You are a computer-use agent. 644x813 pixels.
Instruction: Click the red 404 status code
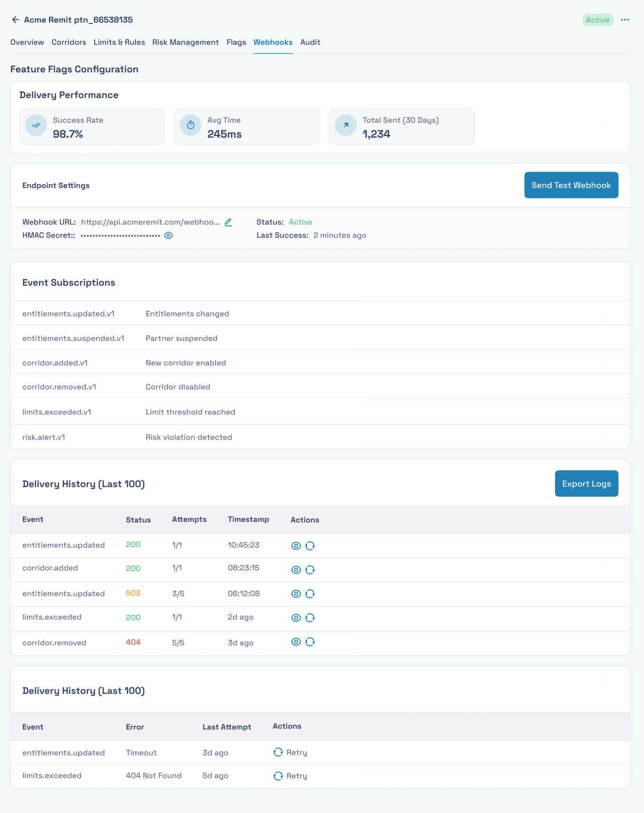pyautogui.click(x=133, y=642)
